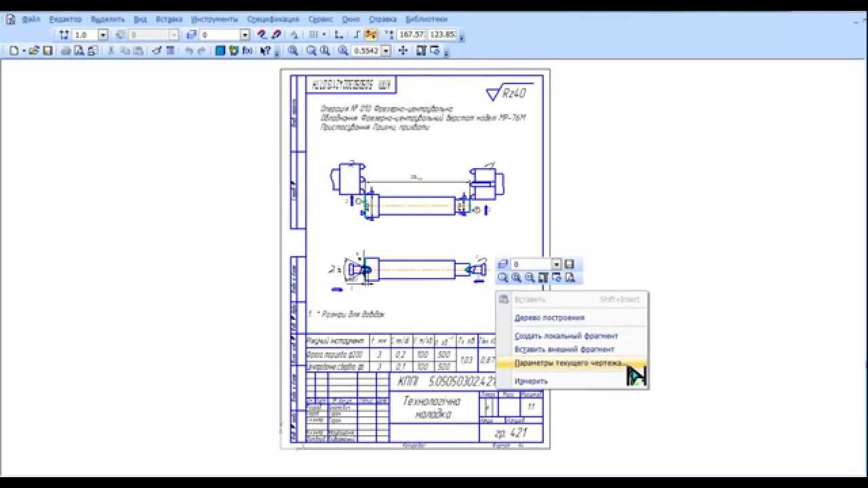
Task: Click the blue library manager icon
Action: click(220, 50)
